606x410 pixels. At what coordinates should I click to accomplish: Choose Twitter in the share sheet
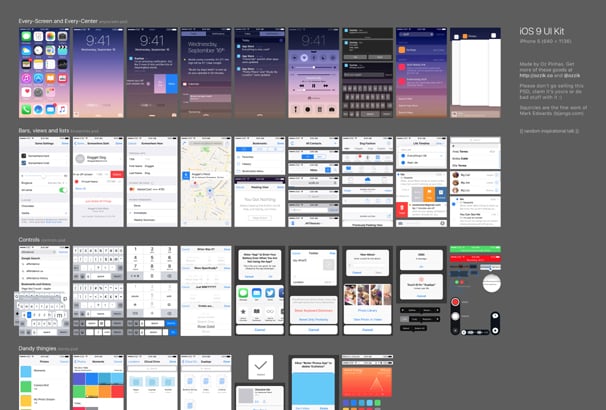pyautogui.click(x=270, y=293)
